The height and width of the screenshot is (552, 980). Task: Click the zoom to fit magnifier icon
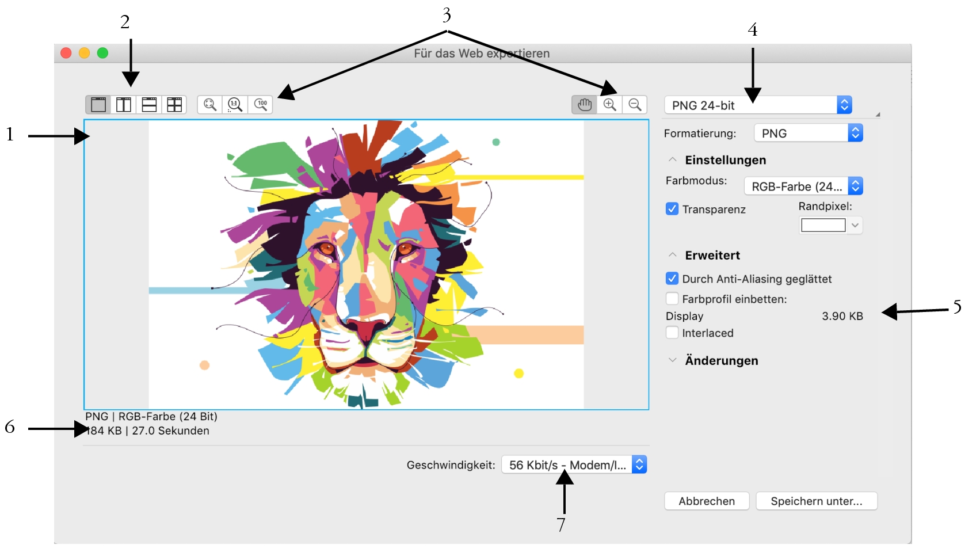[210, 105]
